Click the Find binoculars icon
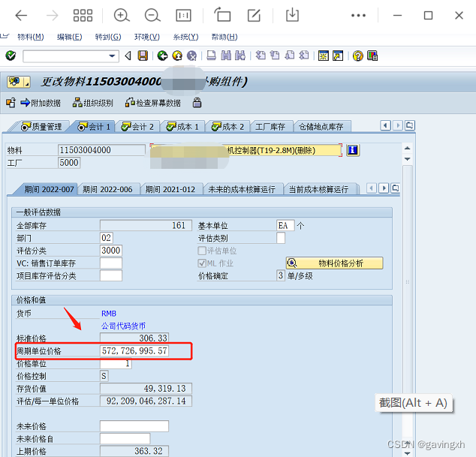 coord(226,56)
